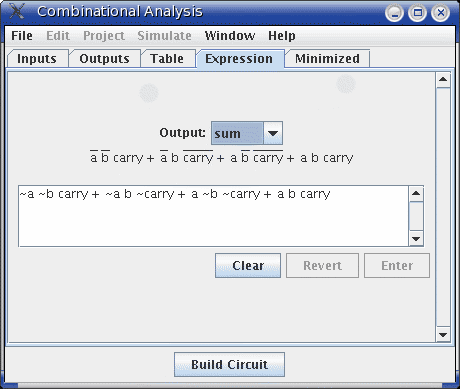Click the Clear button
Screen dimensions: 460x389
pos(248,266)
